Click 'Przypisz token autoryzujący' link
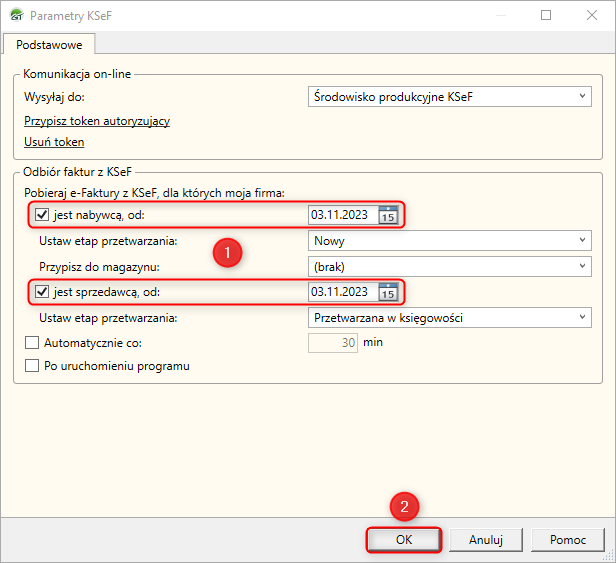The height and width of the screenshot is (563, 616). 97,121
